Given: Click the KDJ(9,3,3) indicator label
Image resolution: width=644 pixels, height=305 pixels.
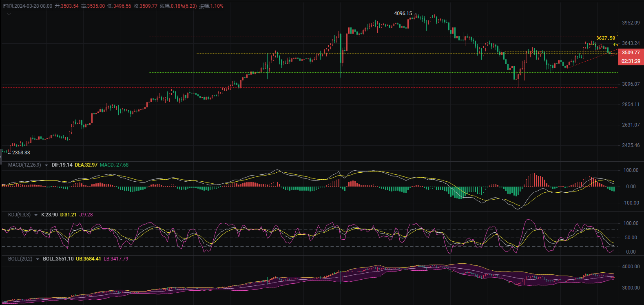Looking at the screenshot, I should [x=19, y=215].
